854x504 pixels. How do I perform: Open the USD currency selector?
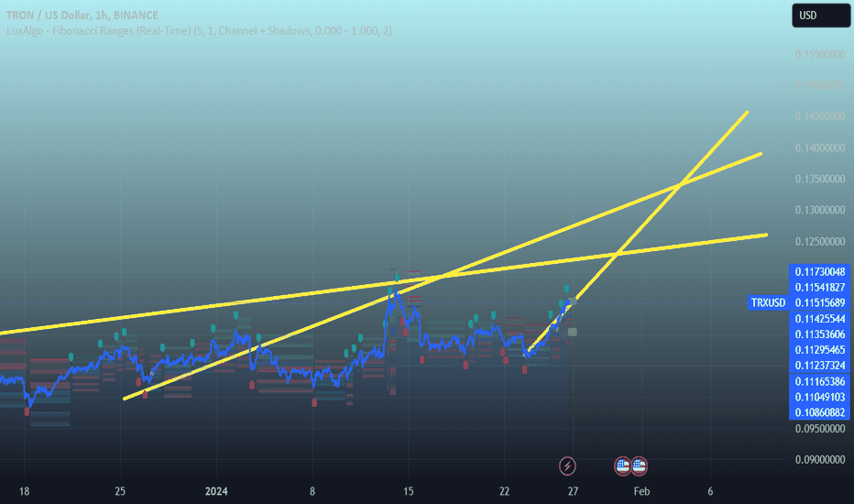tap(821, 16)
